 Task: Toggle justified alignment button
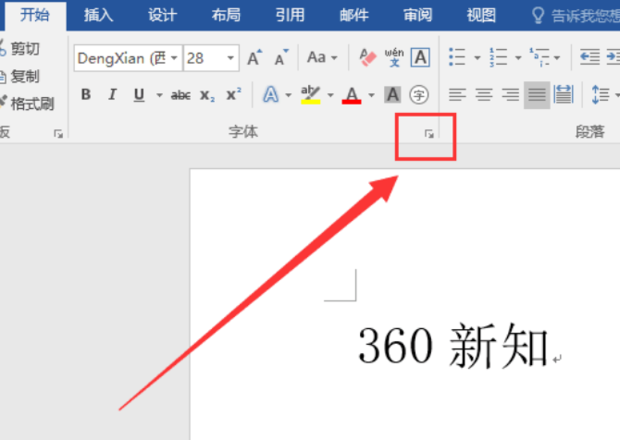tap(537, 95)
